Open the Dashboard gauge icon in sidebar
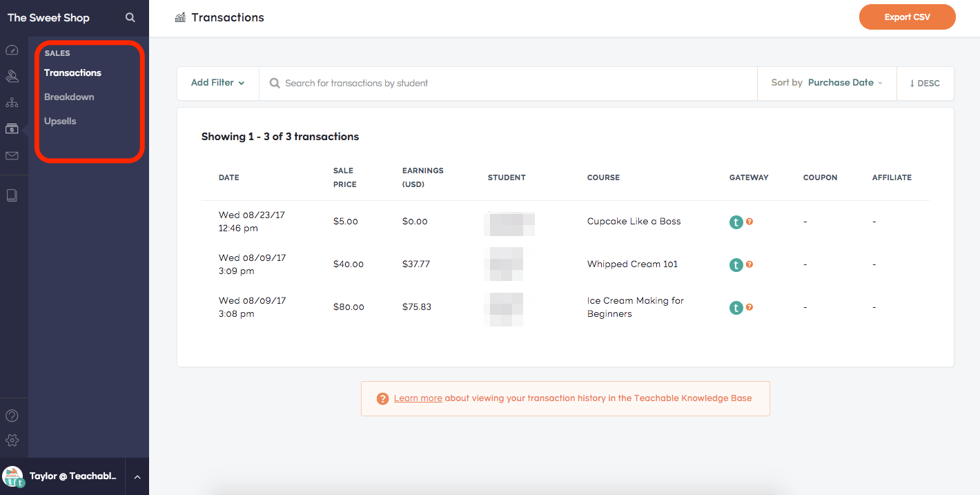The height and width of the screenshot is (495, 980). tap(12, 50)
